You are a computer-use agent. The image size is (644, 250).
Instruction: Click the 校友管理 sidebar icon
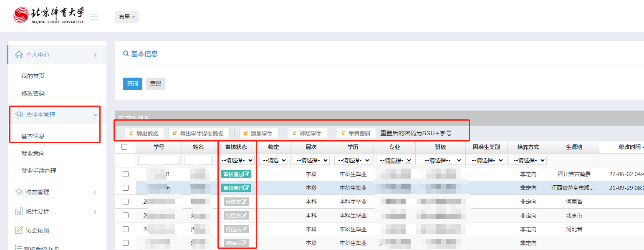[x=19, y=192]
